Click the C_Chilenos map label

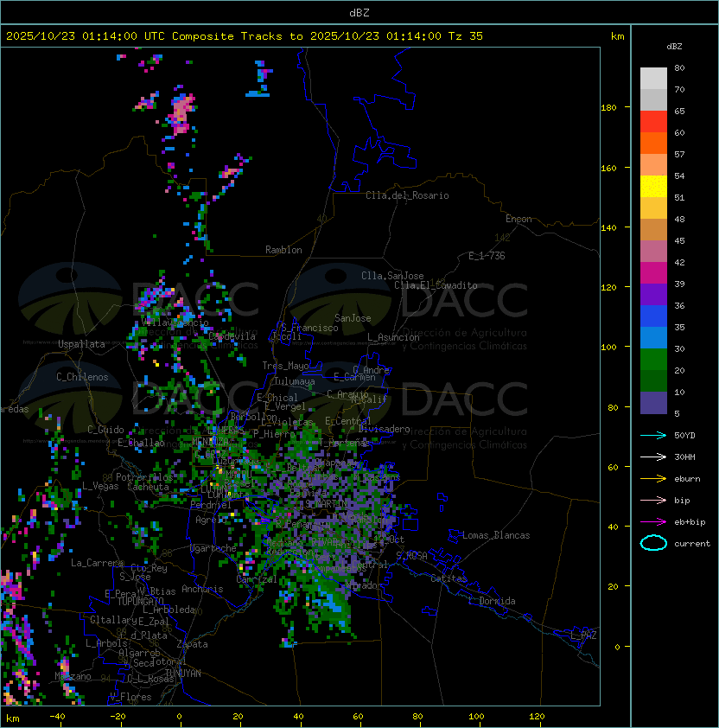click(x=82, y=377)
